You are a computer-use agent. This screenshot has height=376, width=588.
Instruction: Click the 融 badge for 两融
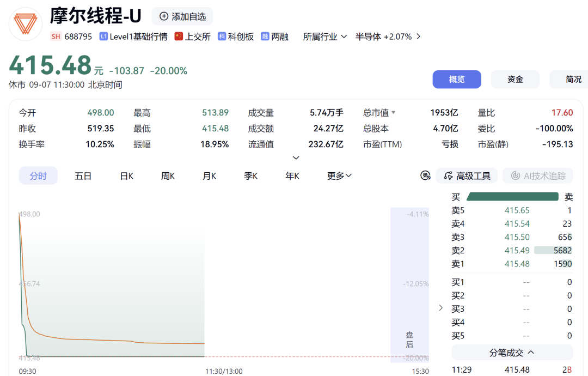[x=265, y=37]
